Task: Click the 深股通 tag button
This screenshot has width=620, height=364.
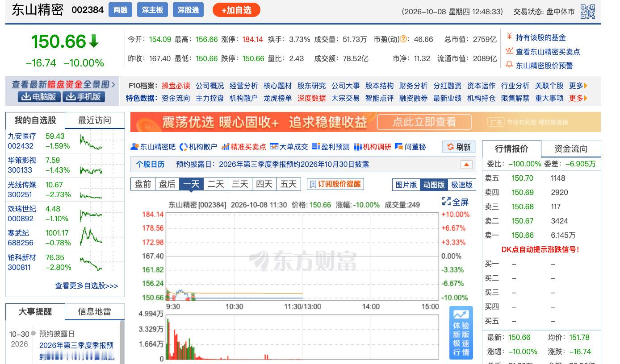Action: coord(188,10)
